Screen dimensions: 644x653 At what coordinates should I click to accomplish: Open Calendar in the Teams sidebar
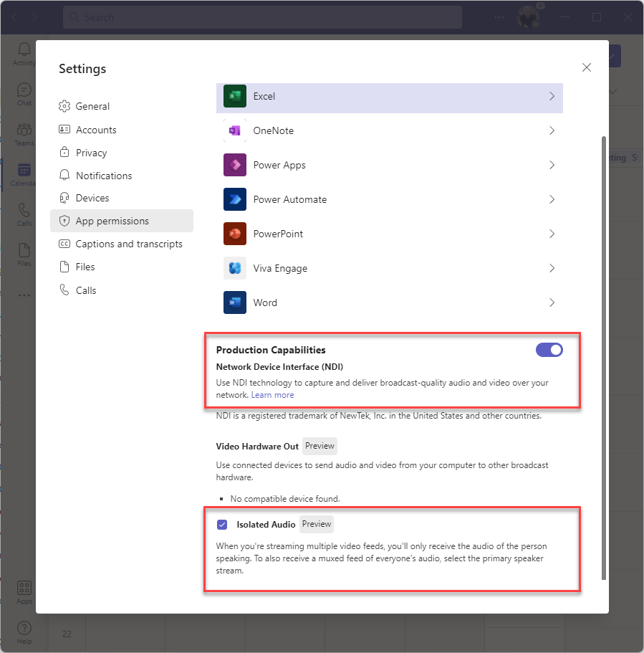pyautogui.click(x=24, y=175)
